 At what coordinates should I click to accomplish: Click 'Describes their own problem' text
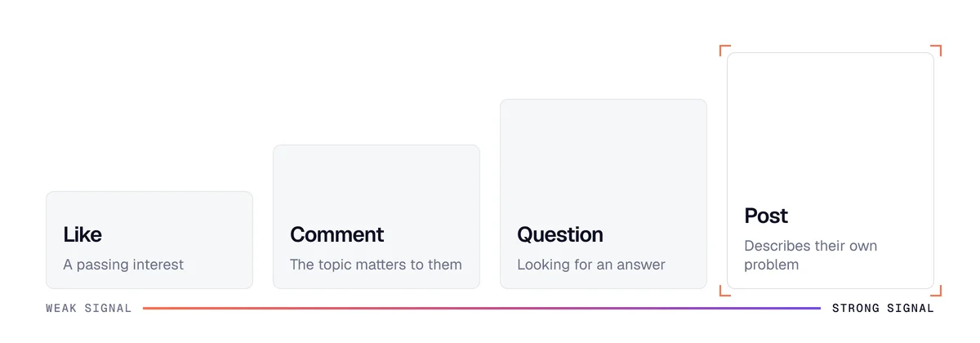[811, 255]
